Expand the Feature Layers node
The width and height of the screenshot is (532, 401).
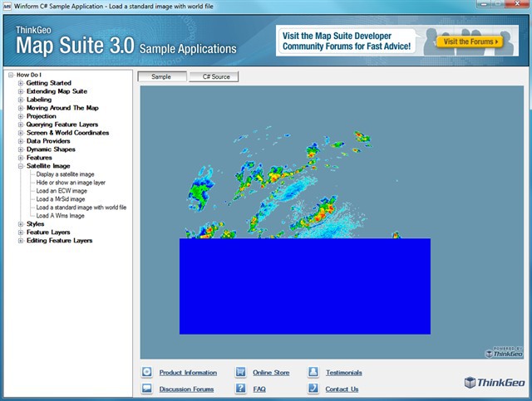pyautogui.click(x=20, y=232)
